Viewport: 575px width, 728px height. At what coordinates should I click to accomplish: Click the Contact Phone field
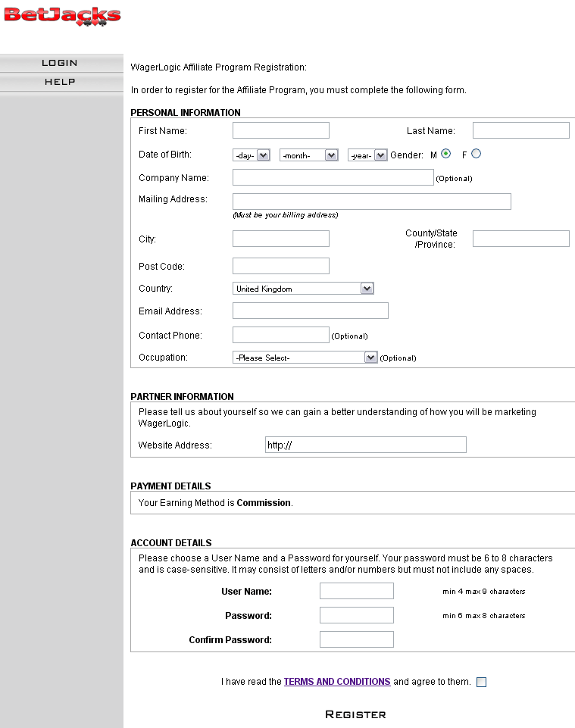281,335
